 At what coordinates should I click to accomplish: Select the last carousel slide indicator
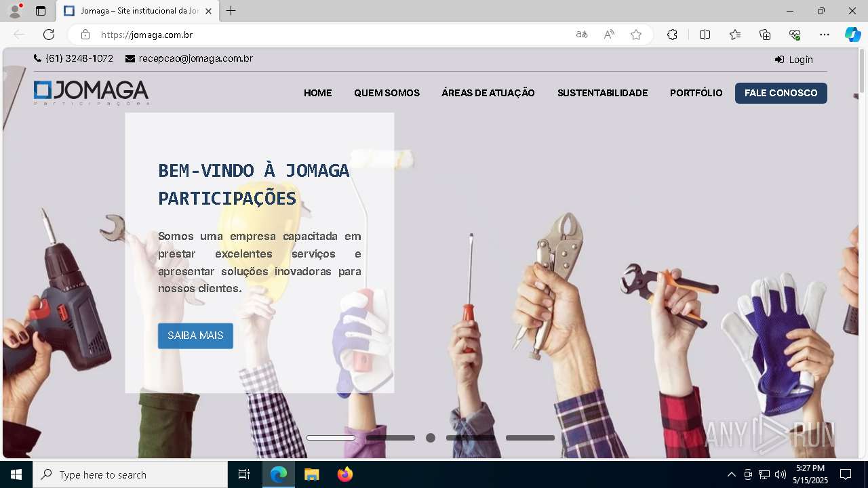(530, 438)
